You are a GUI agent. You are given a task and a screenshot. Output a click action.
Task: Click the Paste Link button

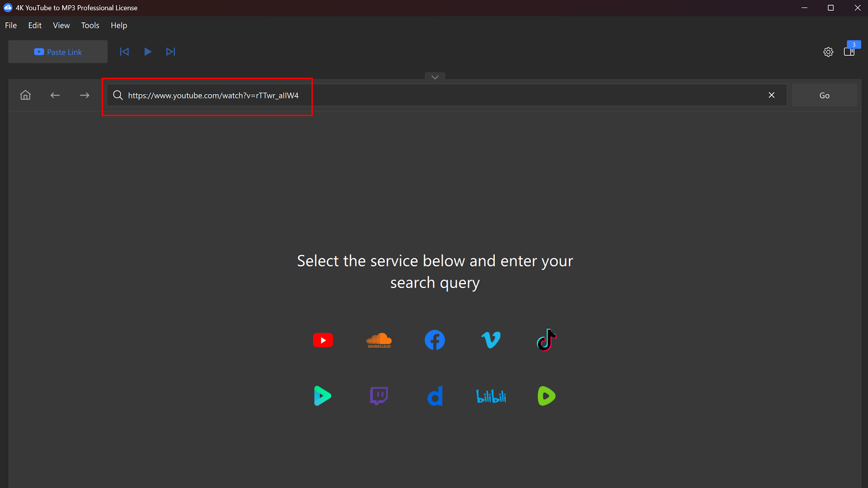coord(58,52)
